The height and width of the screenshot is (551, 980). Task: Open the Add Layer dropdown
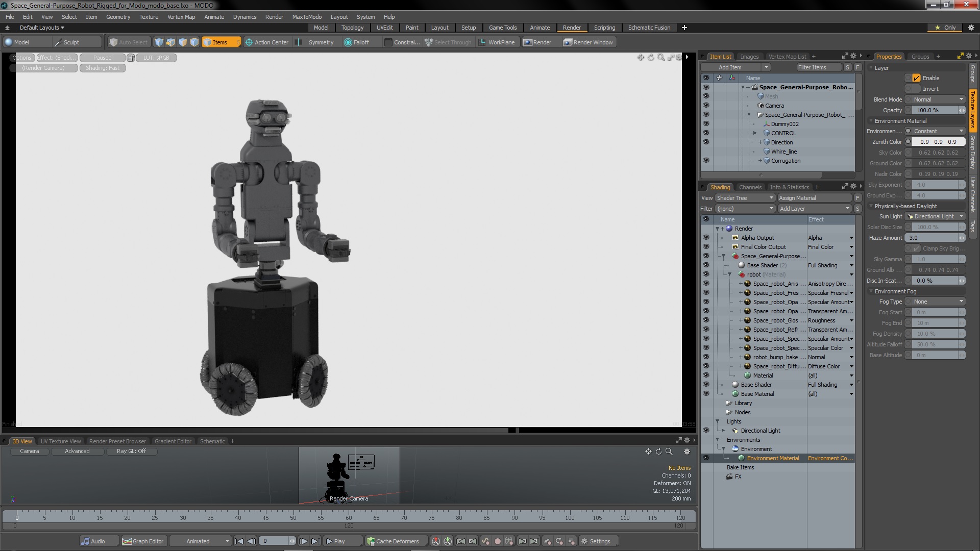tap(814, 209)
